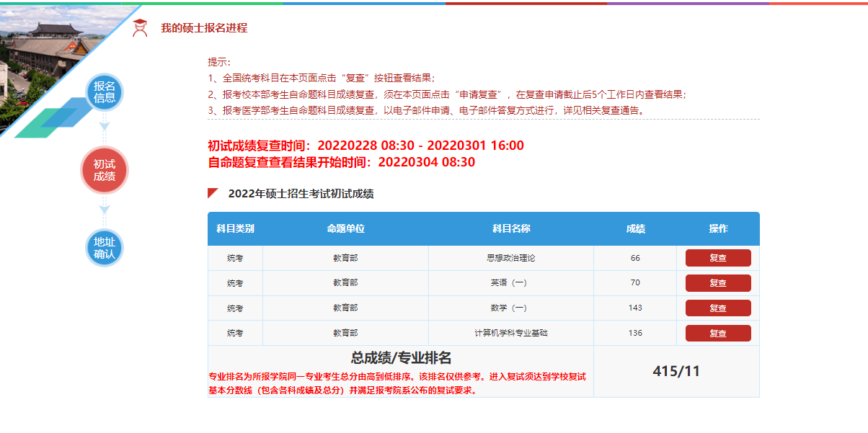The image size is (868, 433).
Task: Click the arrow connector above 地址确认
Action: click(x=105, y=207)
